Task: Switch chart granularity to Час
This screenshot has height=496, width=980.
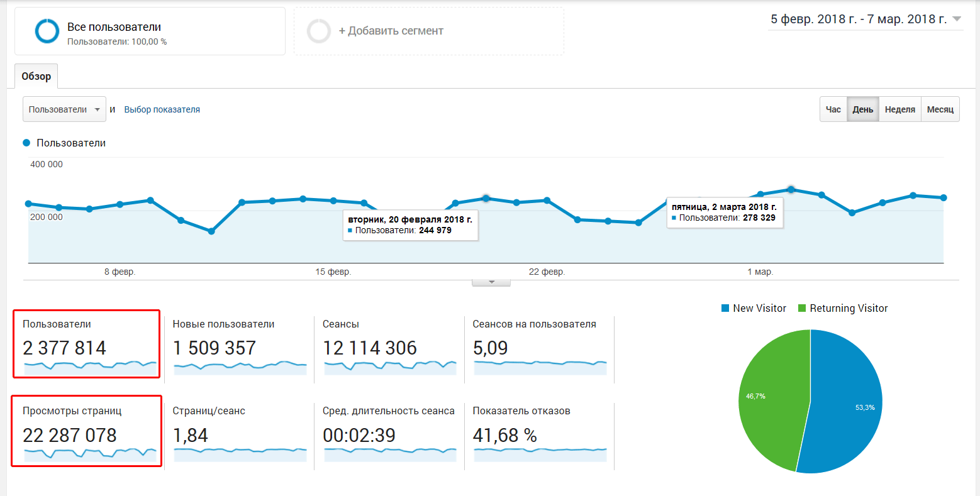Action: 833,109
